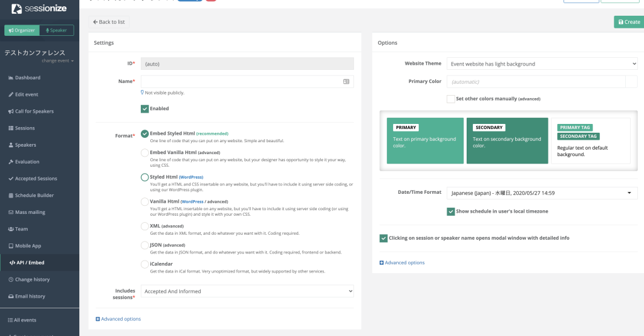The image size is (644, 336).
Task: Uncheck the Enabled checkbox
Action: (145, 109)
